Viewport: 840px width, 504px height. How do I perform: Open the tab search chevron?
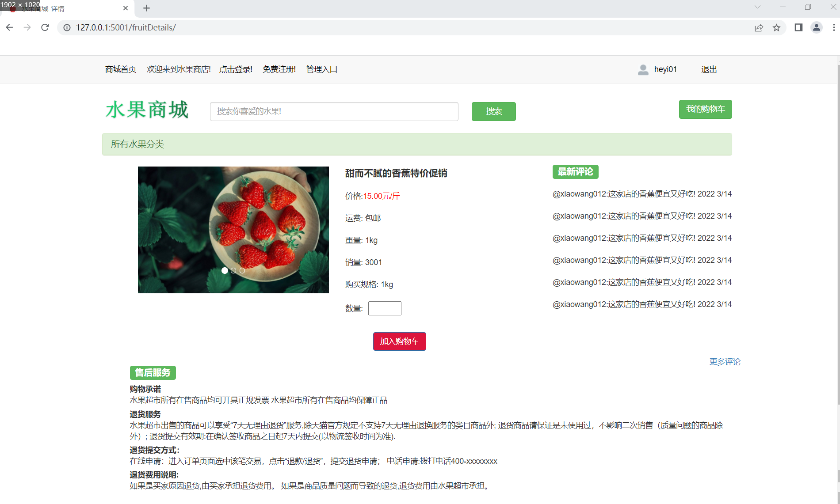point(757,7)
